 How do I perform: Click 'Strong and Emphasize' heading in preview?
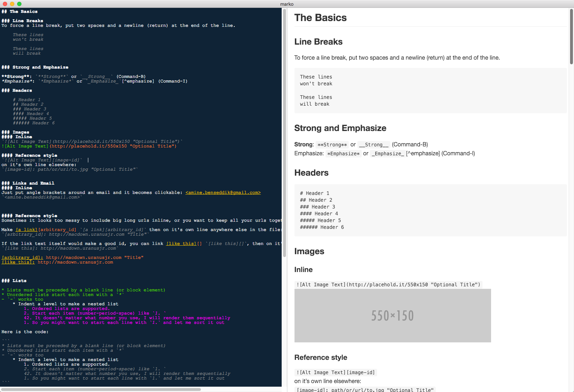(x=340, y=128)
